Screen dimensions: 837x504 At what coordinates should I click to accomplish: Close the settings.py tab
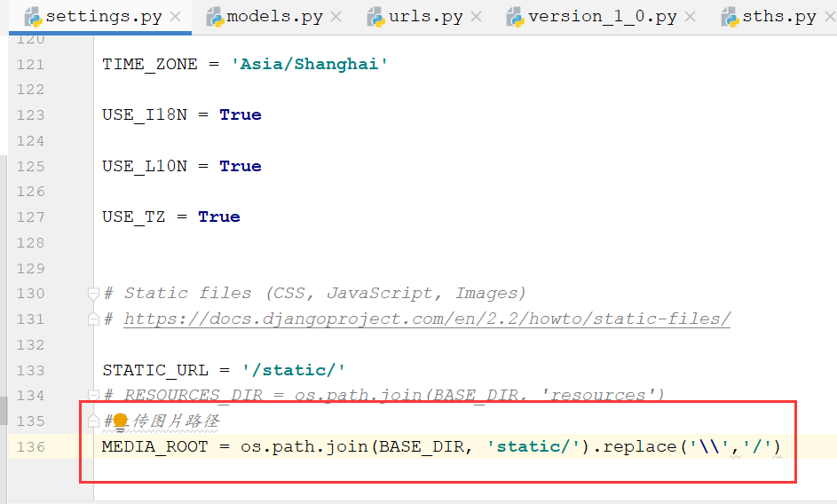[x=175, y=17]
